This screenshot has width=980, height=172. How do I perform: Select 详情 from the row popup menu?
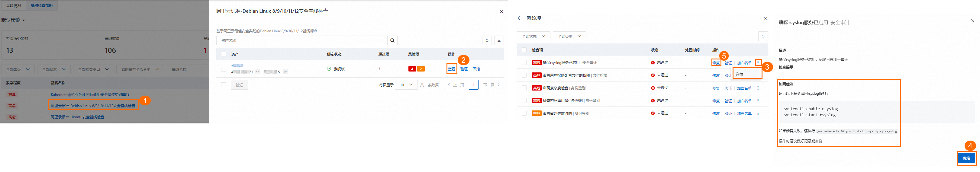pyautogui.click(x=747, y=74)
